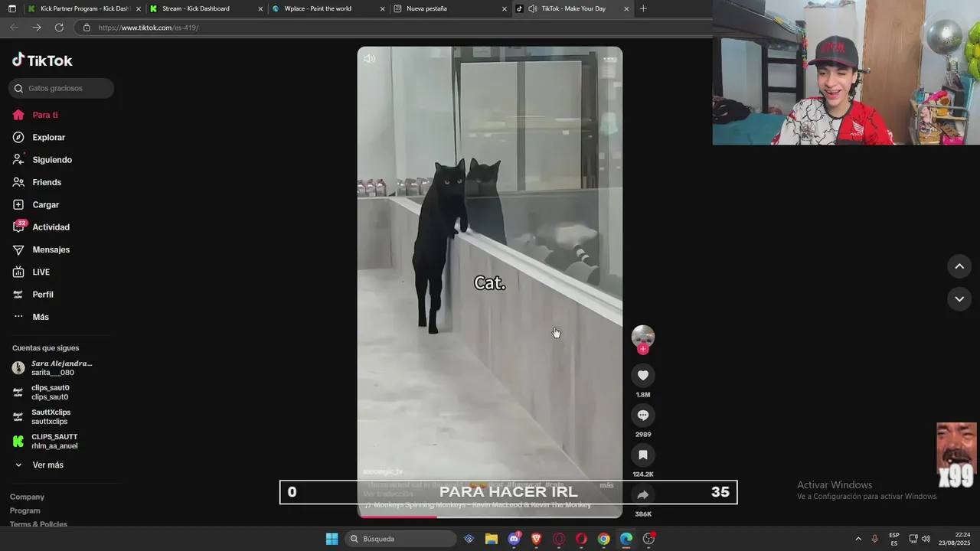Click the Gatos graciosos search field
The image size is (980, 551).
click(x=61, y=88)
